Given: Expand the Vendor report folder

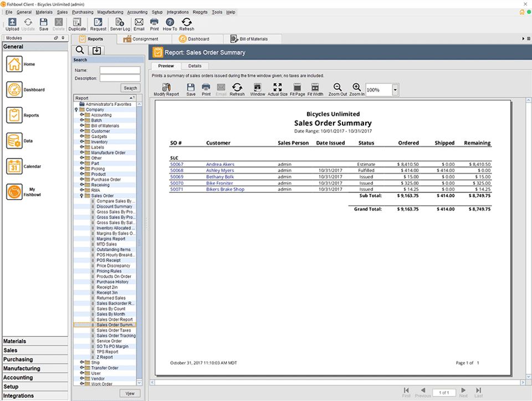Looking at the screenshot, I should click(82, 378).
